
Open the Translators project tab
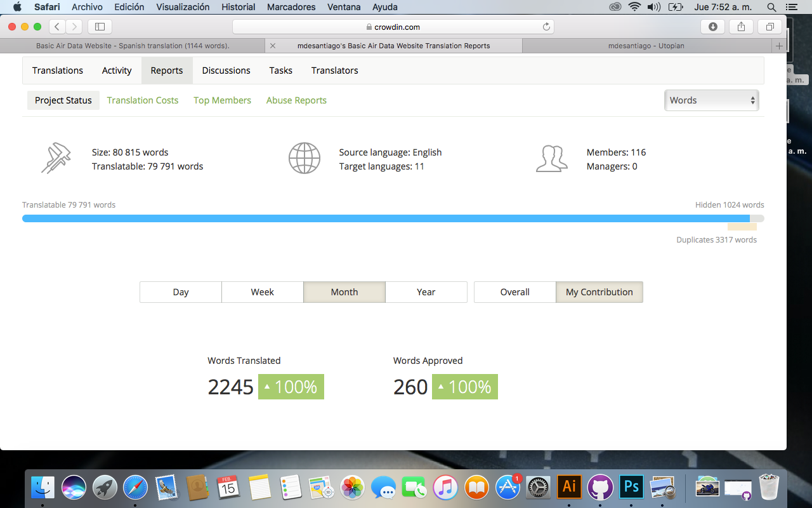pos(334,70)
